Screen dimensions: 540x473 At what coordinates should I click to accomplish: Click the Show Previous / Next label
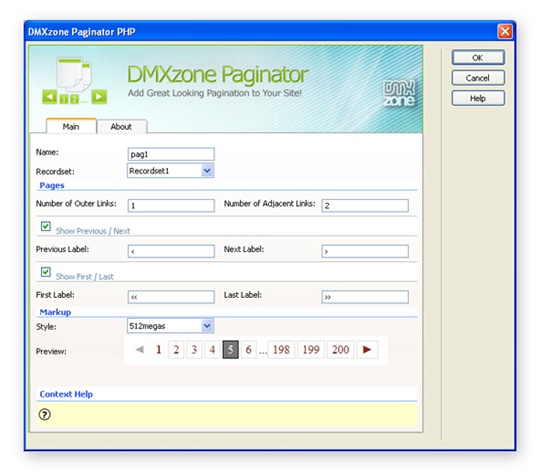click(x=93, y=231)
